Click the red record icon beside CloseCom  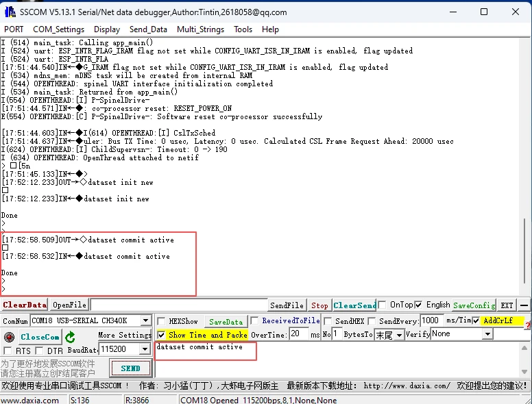coord(9,337)
